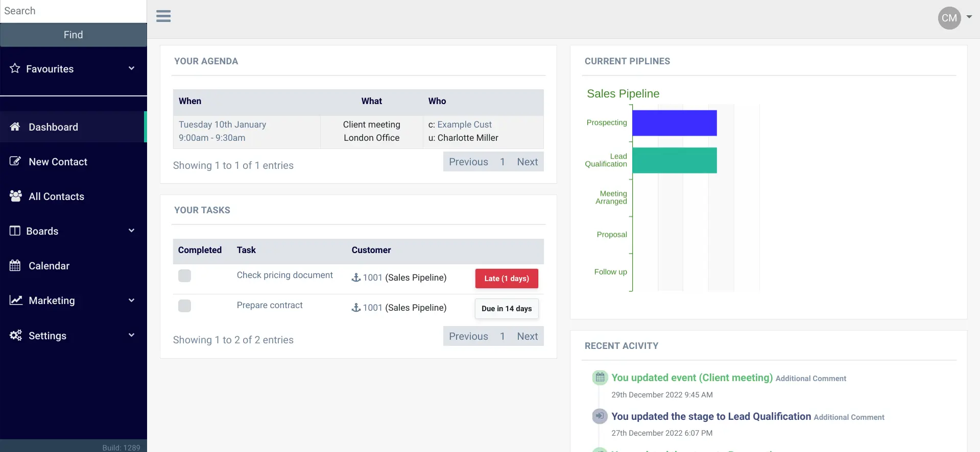Open All Contacts via the people icon

pyautogui.click(x=15, y=196)
